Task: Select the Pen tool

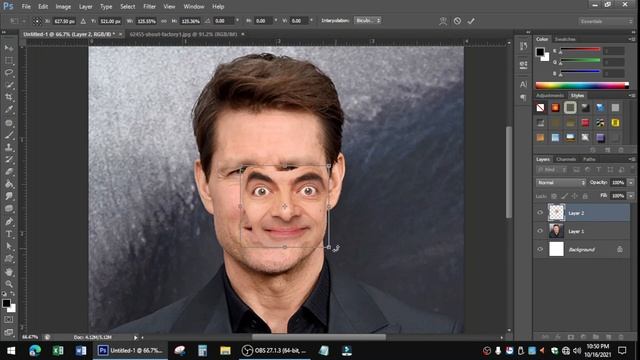Action: tap(9, 222)
